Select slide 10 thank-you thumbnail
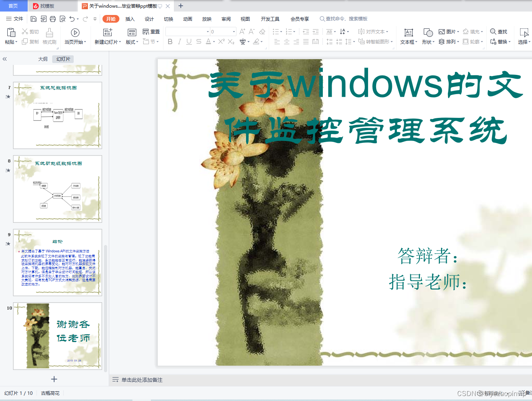This screenshot has height=401, width=532. (58, 336)
